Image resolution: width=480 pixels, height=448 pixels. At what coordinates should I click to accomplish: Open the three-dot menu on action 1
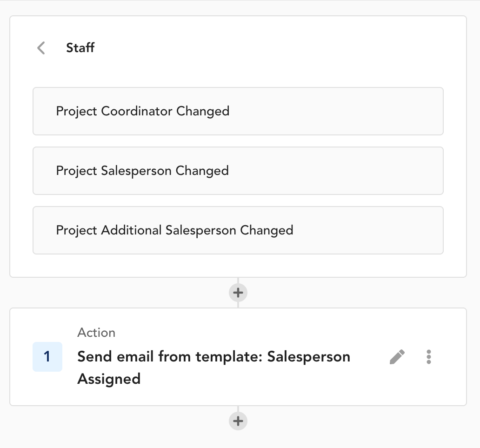(428, 357)
